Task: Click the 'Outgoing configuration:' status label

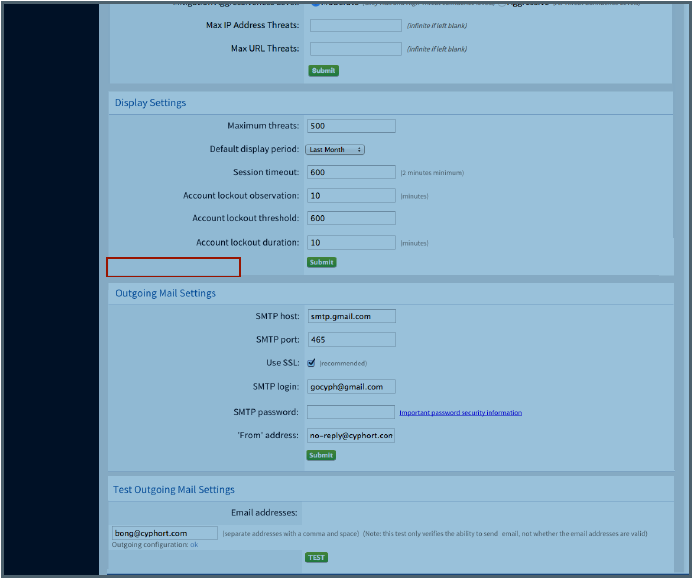Action: (x=150, y=545)
